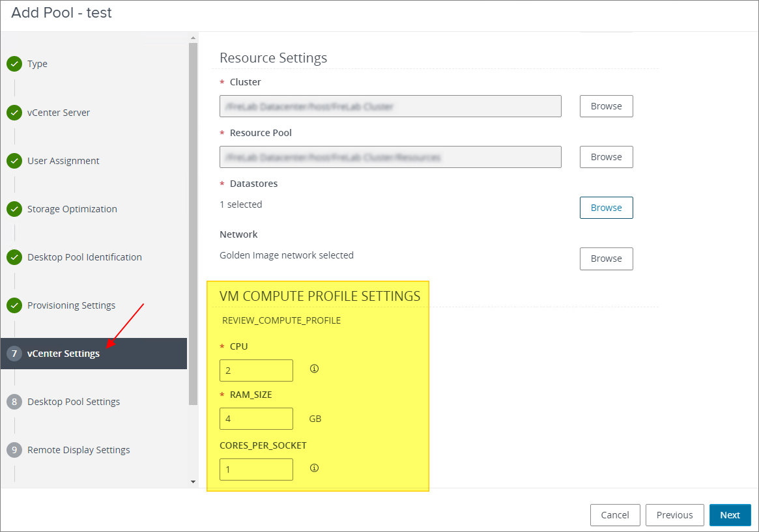Click the info icon beside CORES_PER_SOCKET field

pyautogui.click(x=314, y=468)
